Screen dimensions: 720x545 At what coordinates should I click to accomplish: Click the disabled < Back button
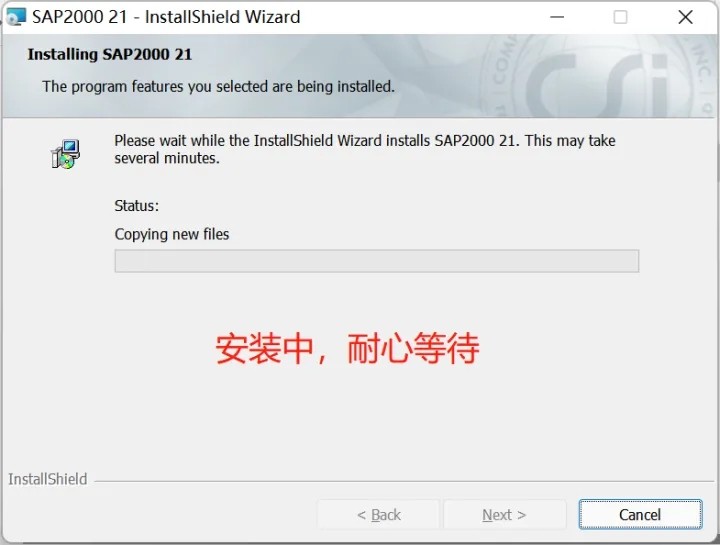pos(378,514)
